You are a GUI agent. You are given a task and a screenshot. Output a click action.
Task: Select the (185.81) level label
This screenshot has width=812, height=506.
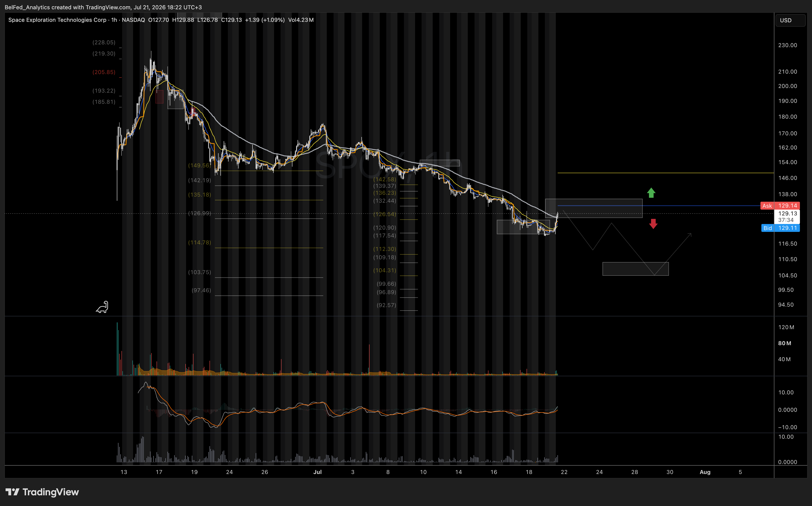[x=104, y=102]
